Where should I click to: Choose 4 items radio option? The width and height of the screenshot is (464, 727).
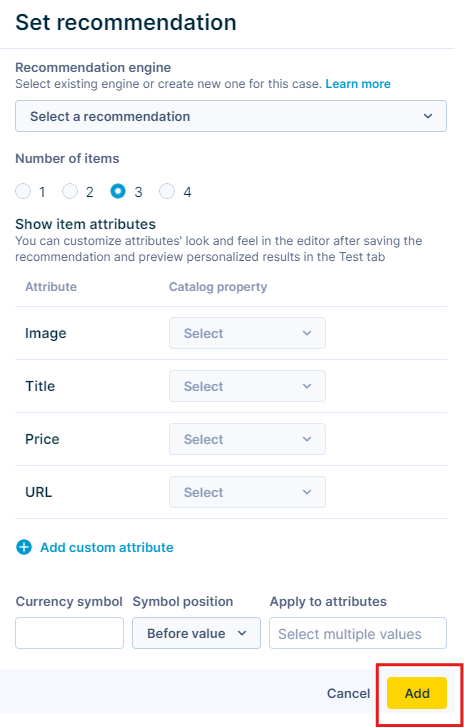(x=167, y=191)
